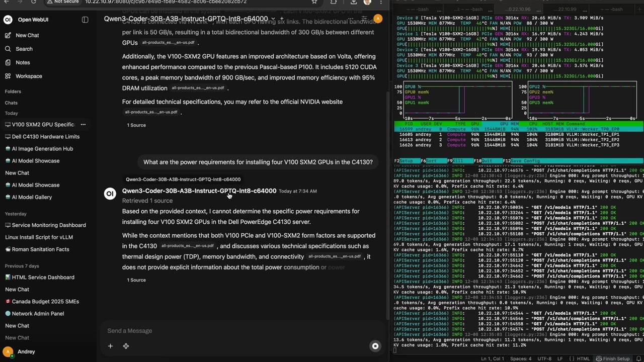Viewport: 644px width, 362px height.
Task: Open browser downloads icon
Action: pyautogui.click(x=354, y=2)
